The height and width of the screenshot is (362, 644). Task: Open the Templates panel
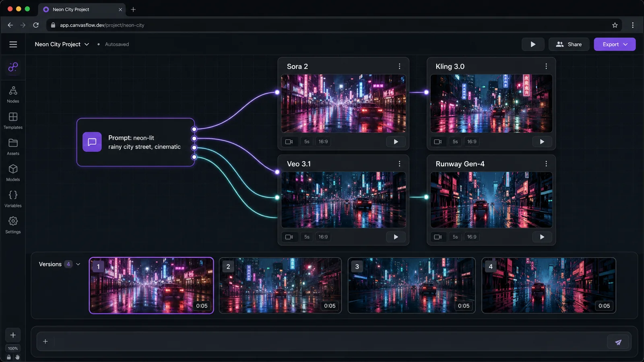click(13, 121)
